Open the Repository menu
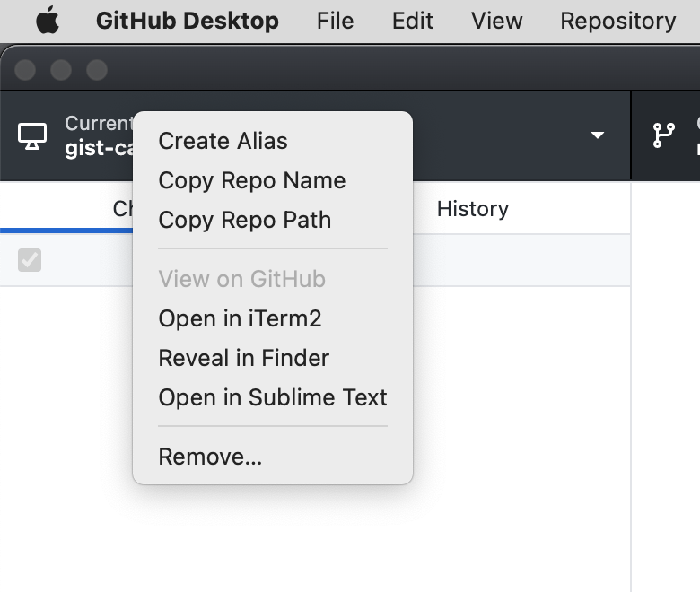 click(617, 21)
